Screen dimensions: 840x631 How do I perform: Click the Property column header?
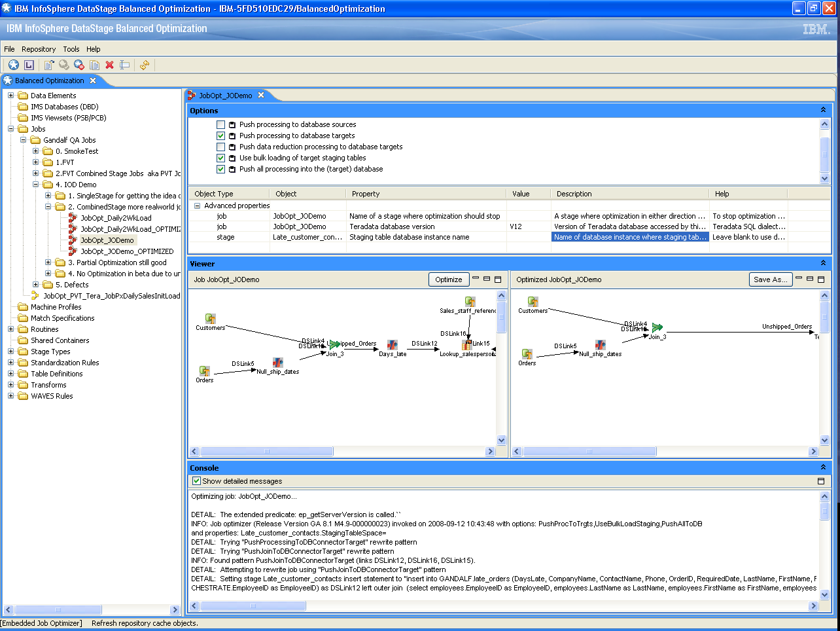pos(426,194)
